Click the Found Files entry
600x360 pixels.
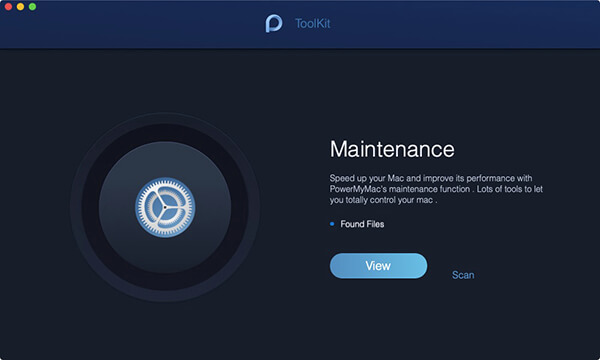point(362,224)
